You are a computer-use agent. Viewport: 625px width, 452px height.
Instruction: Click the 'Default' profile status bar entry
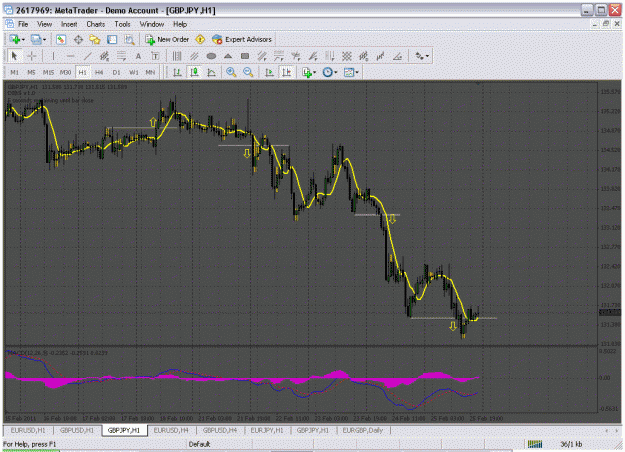coord(199,444)
